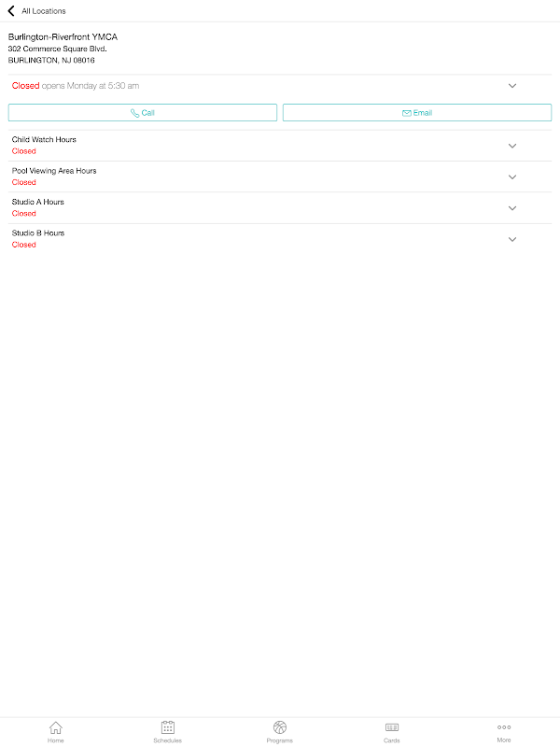Go back using the All Locations arrow

[x=11, y=10]
